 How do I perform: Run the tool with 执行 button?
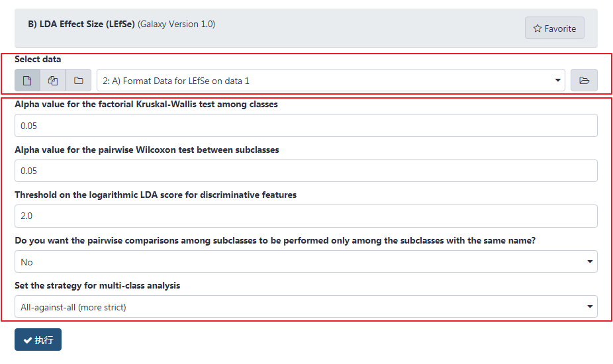pos(38,340)
